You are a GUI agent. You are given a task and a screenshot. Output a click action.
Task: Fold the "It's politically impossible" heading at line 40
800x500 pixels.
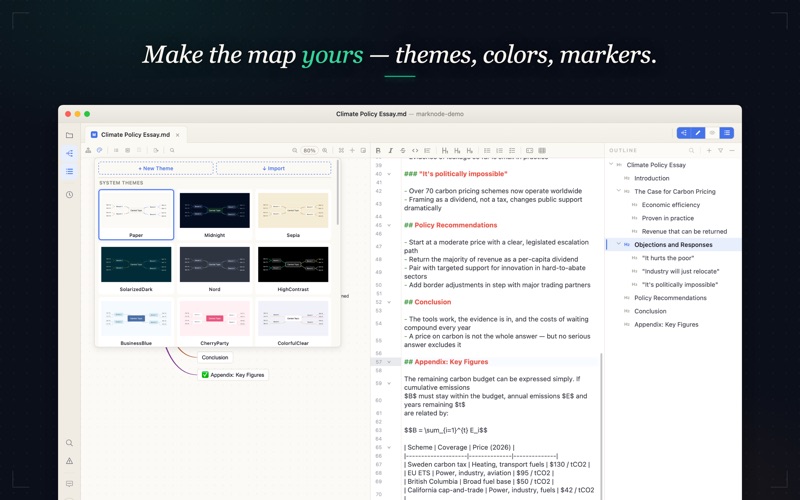[389, 174]
